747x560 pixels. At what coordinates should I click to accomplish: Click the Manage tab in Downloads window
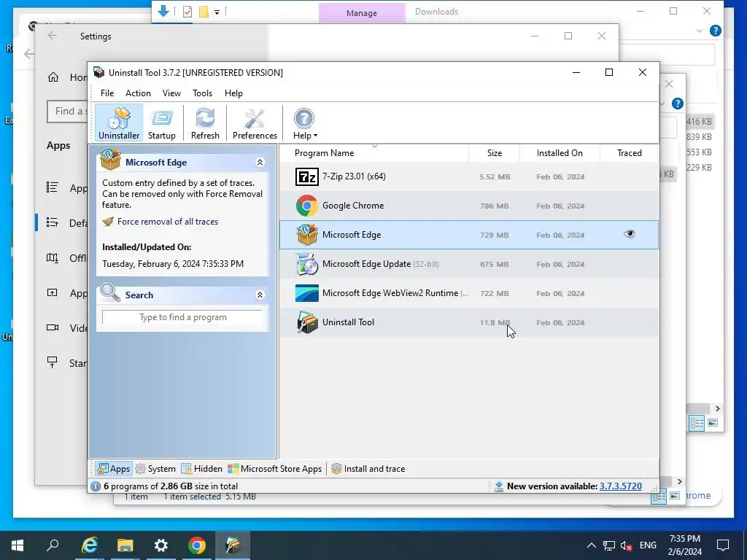tap(362, 13)
